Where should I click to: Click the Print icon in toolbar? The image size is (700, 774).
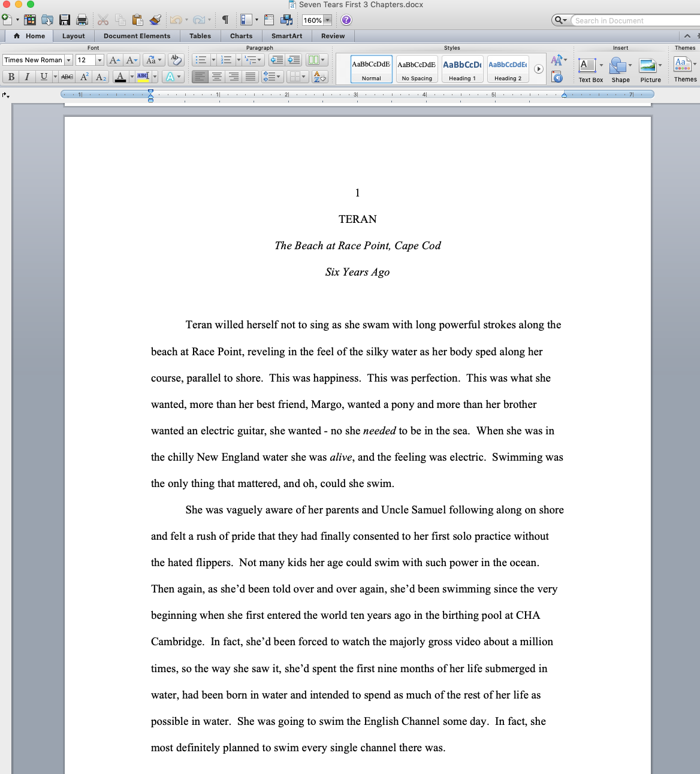82,20
